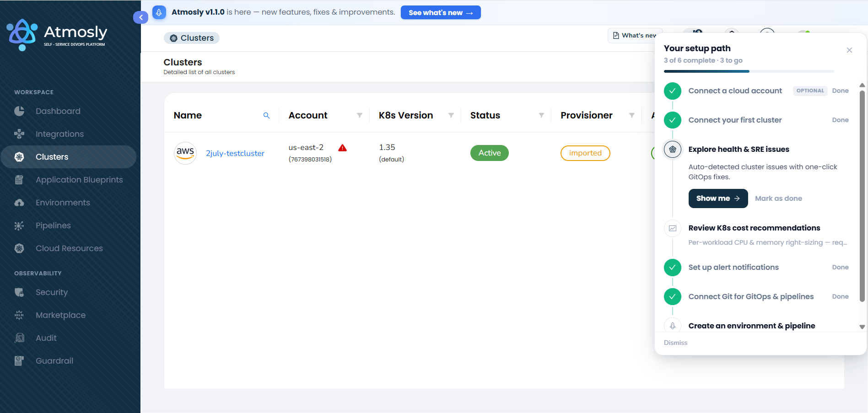The height and width of the screenshot is (413, 868).
Task: Click setup panel scrollbar up arrow
Action: point(862,85)
